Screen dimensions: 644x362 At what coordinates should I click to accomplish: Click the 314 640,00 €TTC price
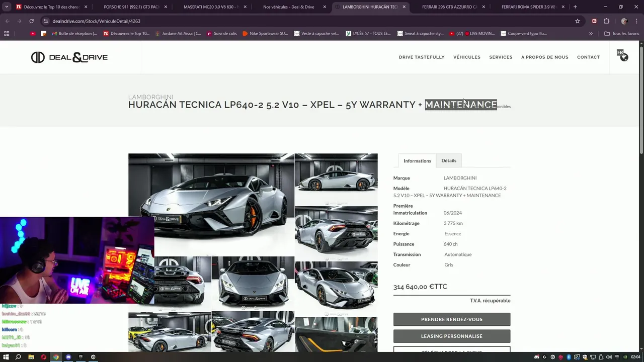[420, 287]
